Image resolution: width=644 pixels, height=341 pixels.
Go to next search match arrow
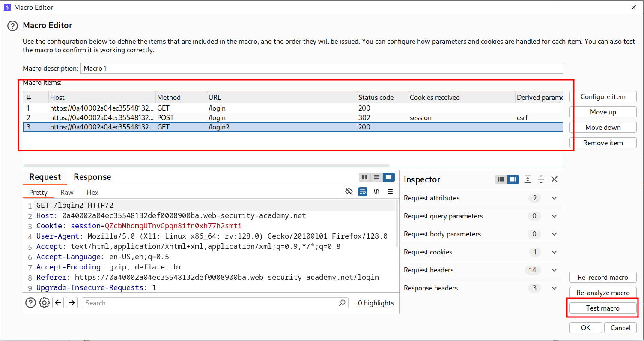point(72,303)
